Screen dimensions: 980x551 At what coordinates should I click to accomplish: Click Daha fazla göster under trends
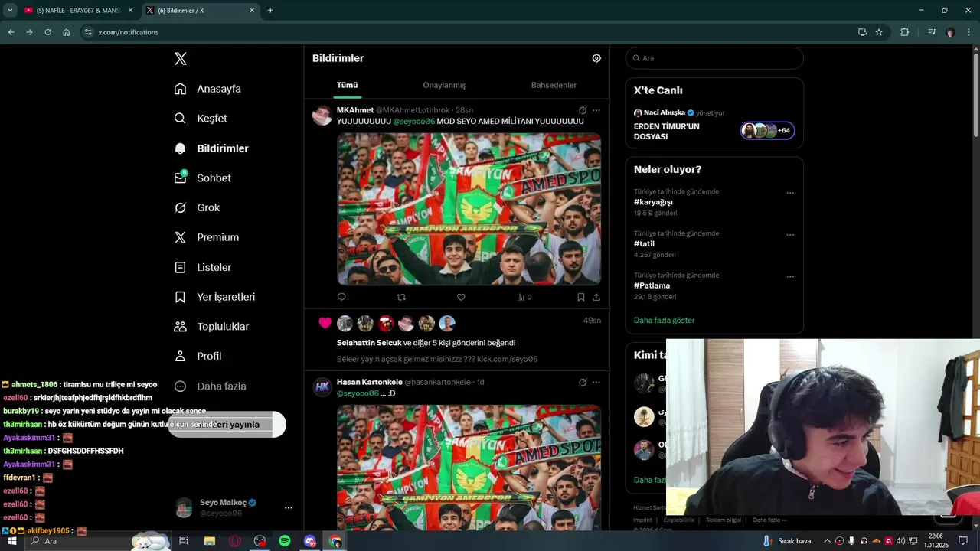coord(664,320)
